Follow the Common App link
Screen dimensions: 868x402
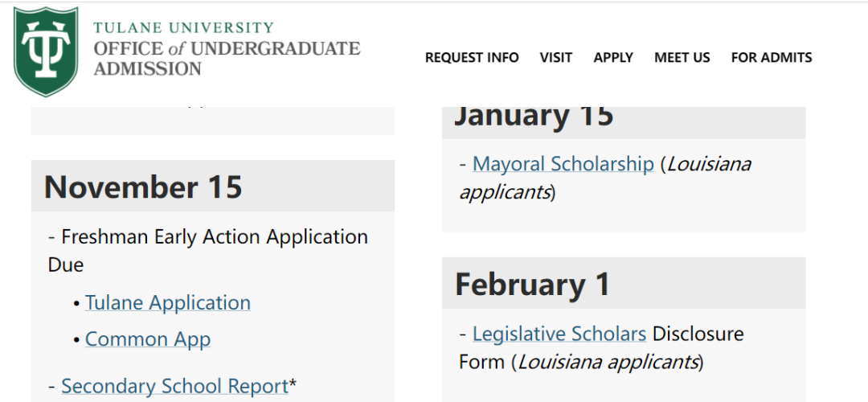148,338
